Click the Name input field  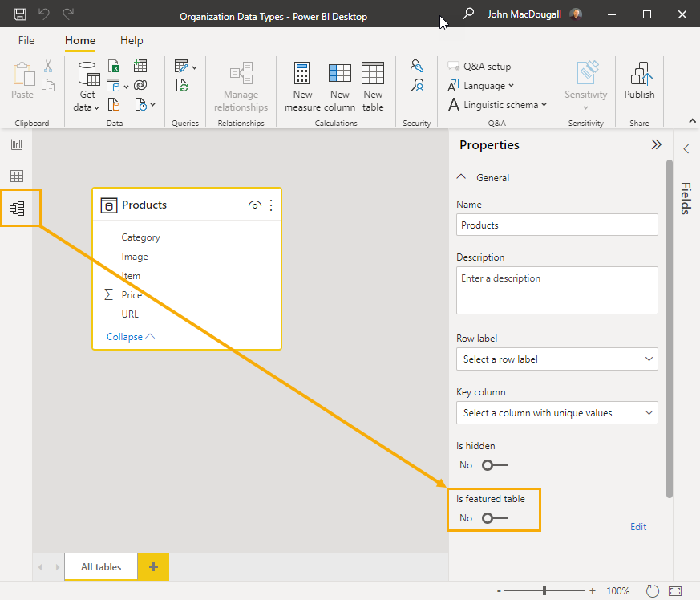click(x=556, y=225)
